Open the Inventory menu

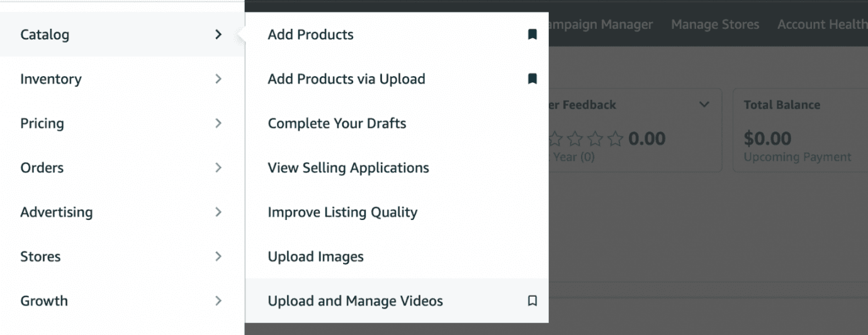point(122,79)
